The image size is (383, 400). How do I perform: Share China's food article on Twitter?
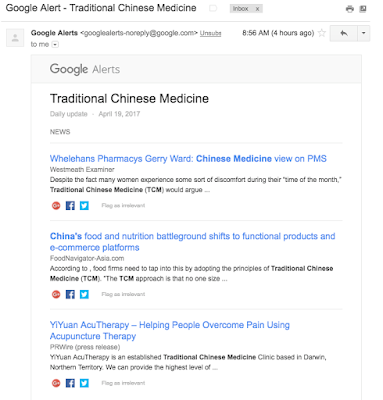(x=84, y=294)
